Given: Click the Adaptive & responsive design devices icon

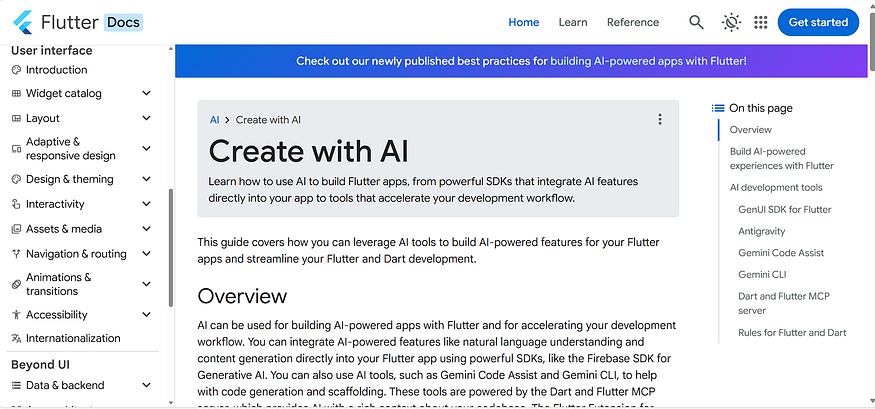Looking at the screenshot, I should tap(16, 149).
